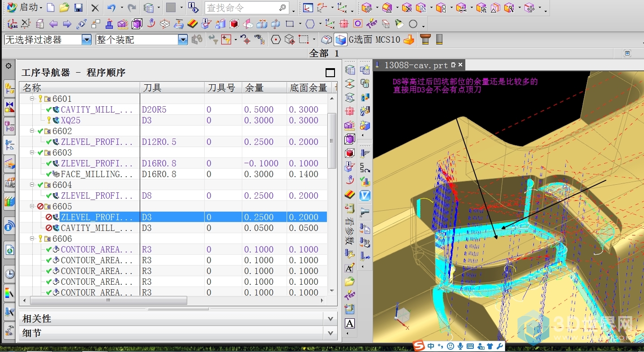Image resolution: width=644 pixels, height=352 pixels.
Task: Select FACE_MILLING operation in the tree
Action: 96,174
